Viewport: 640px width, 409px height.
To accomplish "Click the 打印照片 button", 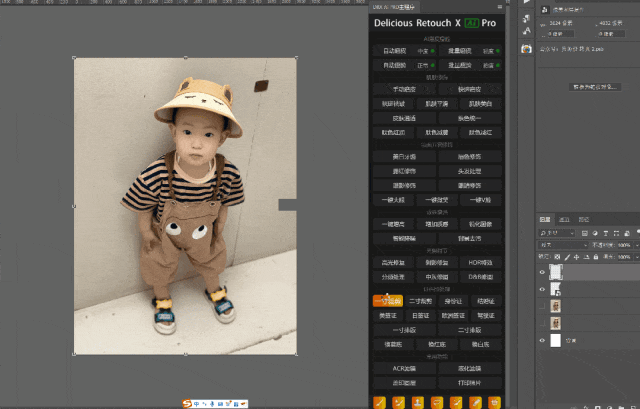I will (470, 383).
